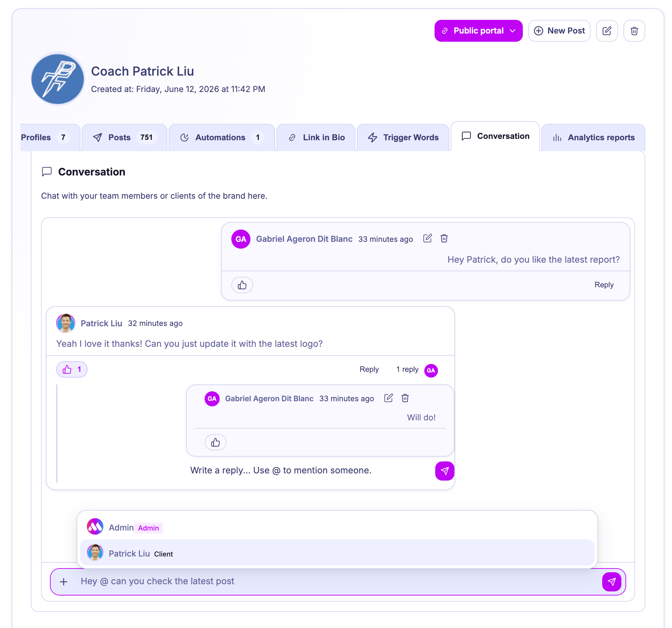
Task: Delete the brand with top trash icon
Action: coord(634,31)
